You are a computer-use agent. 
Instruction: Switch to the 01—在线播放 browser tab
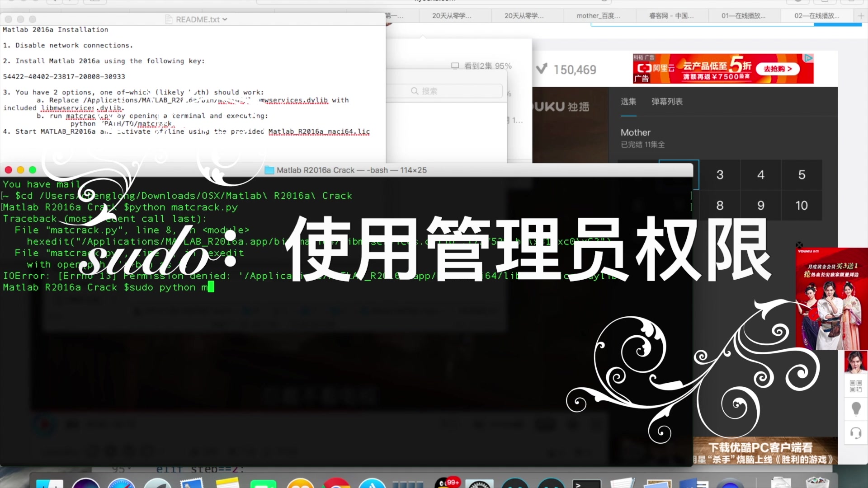tap(744, 16)
